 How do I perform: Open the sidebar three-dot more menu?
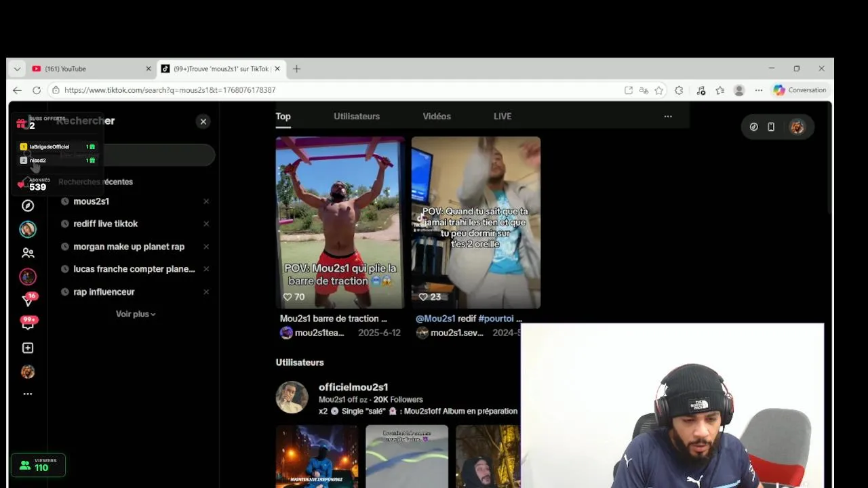[x=28, y=394]
